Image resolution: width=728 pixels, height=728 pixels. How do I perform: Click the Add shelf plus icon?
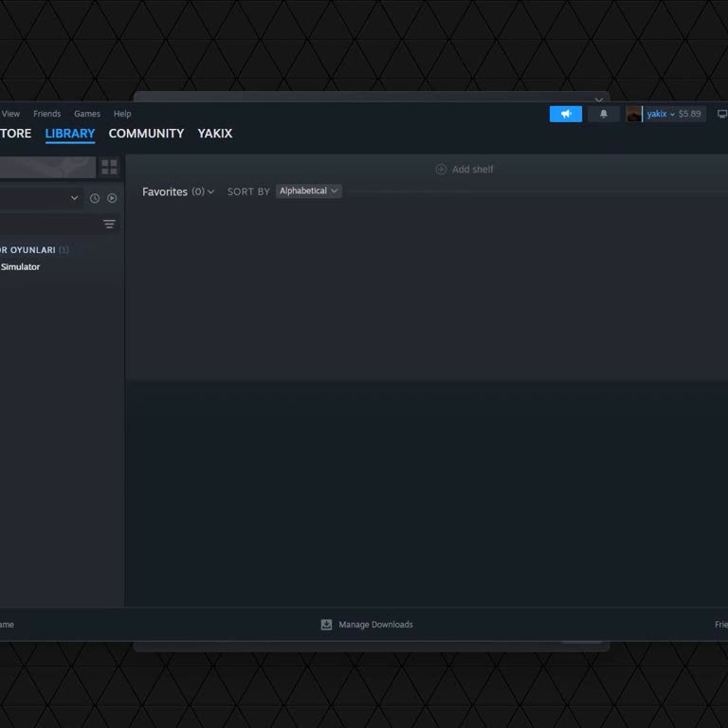441,170
